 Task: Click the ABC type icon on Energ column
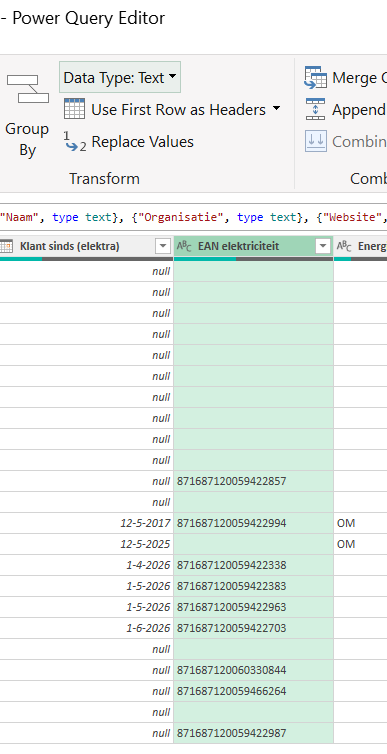344,247
